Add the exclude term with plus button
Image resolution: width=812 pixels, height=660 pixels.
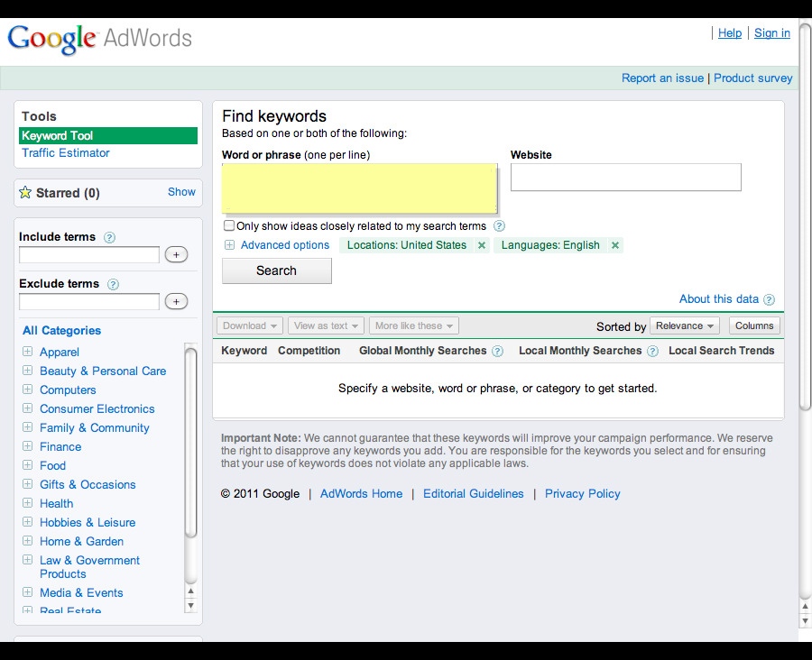click(176, 301)
